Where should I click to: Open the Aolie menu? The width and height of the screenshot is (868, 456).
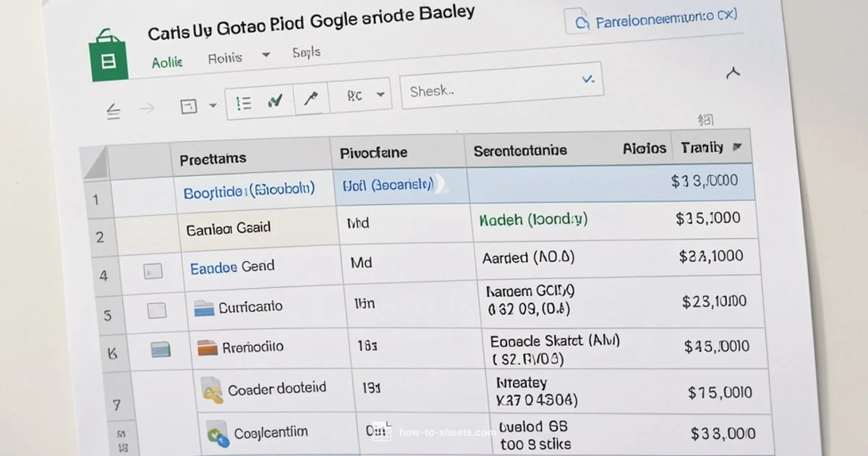click(x=166, y=63)
